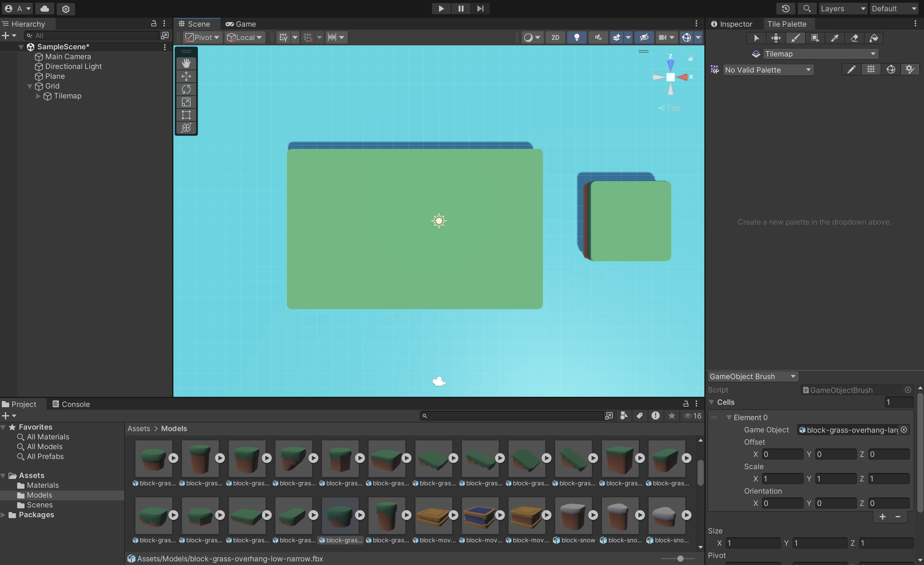Click the Tile Palette eyedropper picker tool
924x565 pixels.
click(835, 38)
